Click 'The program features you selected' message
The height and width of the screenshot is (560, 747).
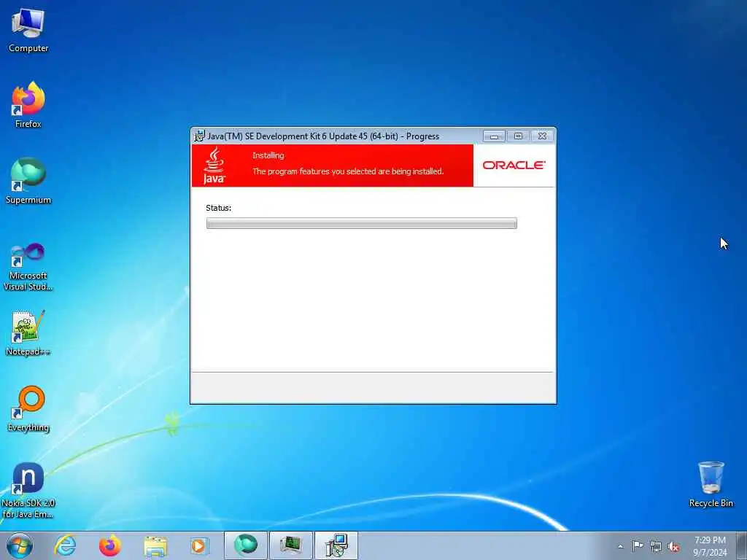348,171
